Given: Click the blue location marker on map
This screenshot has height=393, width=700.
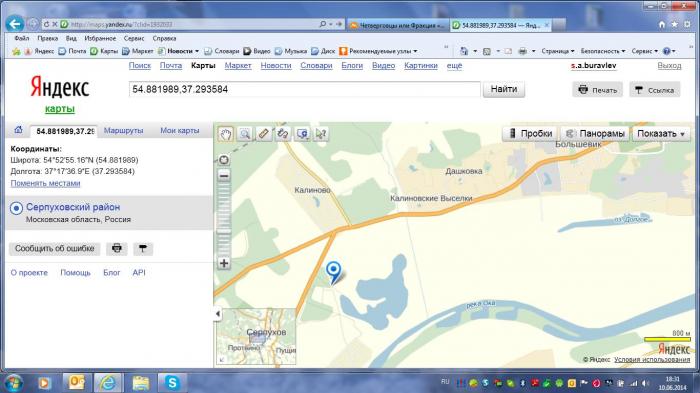Looking at the screenshot, I should pos(333,272).
